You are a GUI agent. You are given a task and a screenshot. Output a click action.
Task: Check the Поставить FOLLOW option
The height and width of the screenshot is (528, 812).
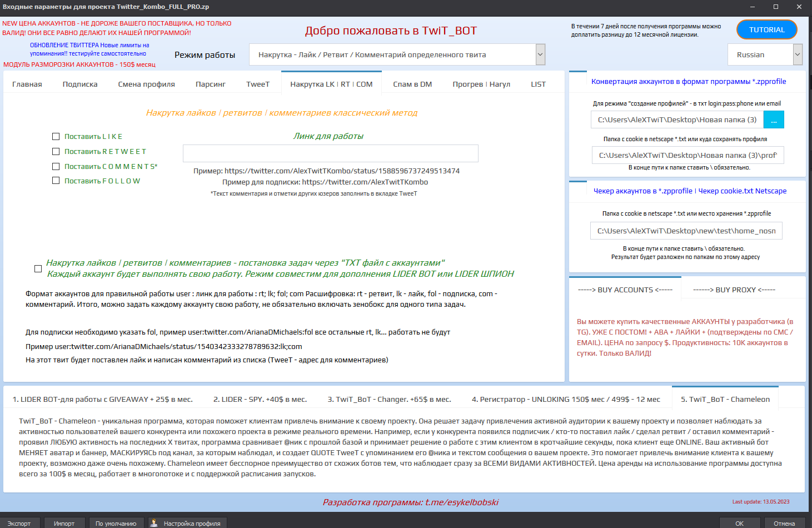point(56,181)
